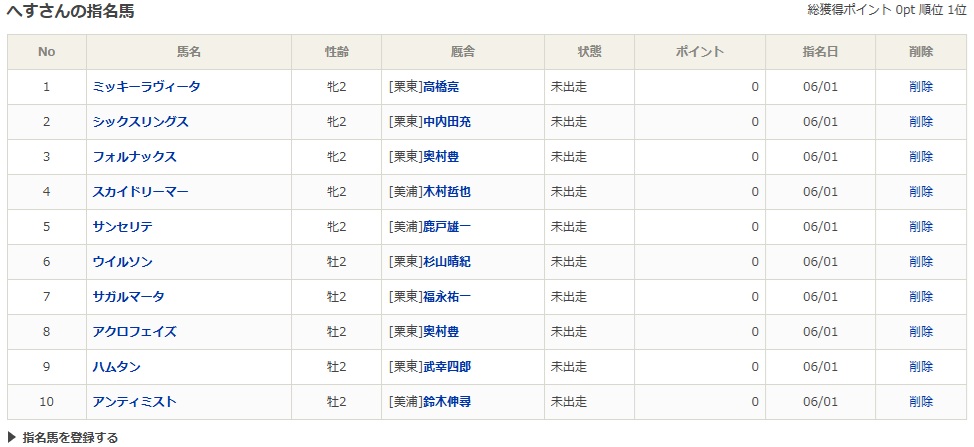Open horse link ミッキーラヴィータ
The image size is (974, 447).
tap(147, 87)
